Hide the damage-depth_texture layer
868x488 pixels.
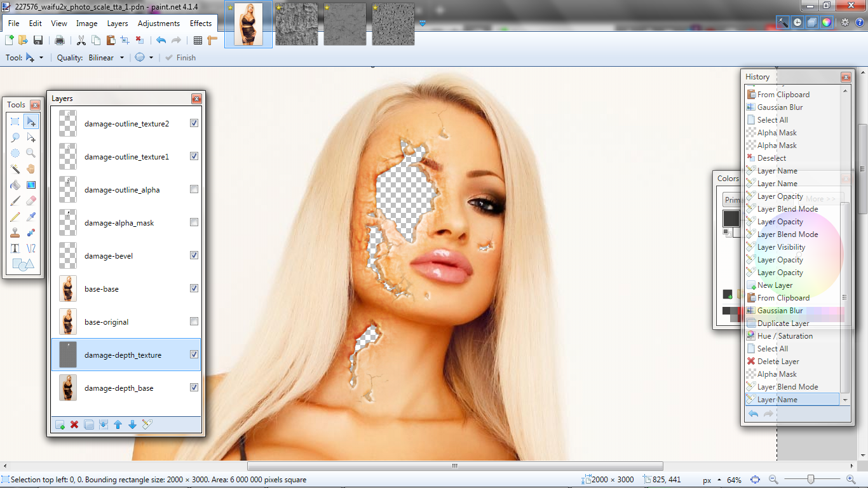(x=194, y=355)
